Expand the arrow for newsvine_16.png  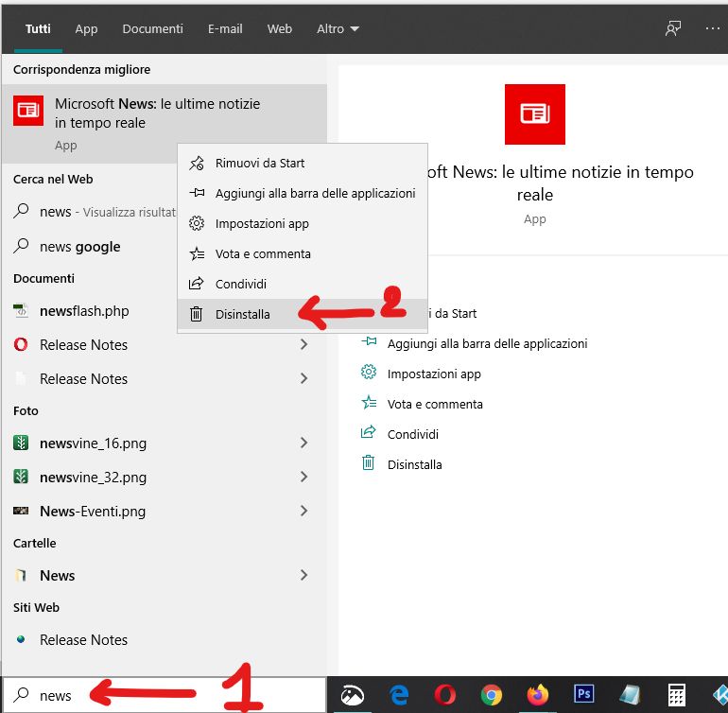click(x=303, y=443)
